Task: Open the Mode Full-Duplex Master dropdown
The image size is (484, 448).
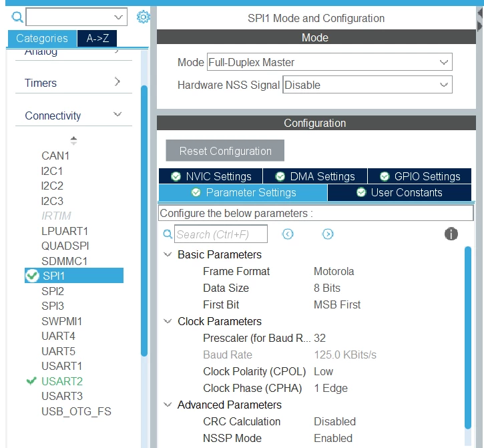Action: (329, 62)
